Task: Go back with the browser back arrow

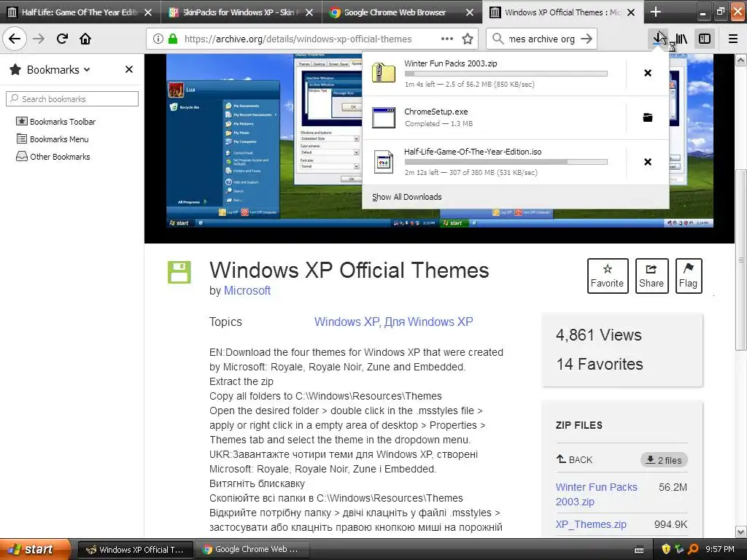Action: coord(15,39)
